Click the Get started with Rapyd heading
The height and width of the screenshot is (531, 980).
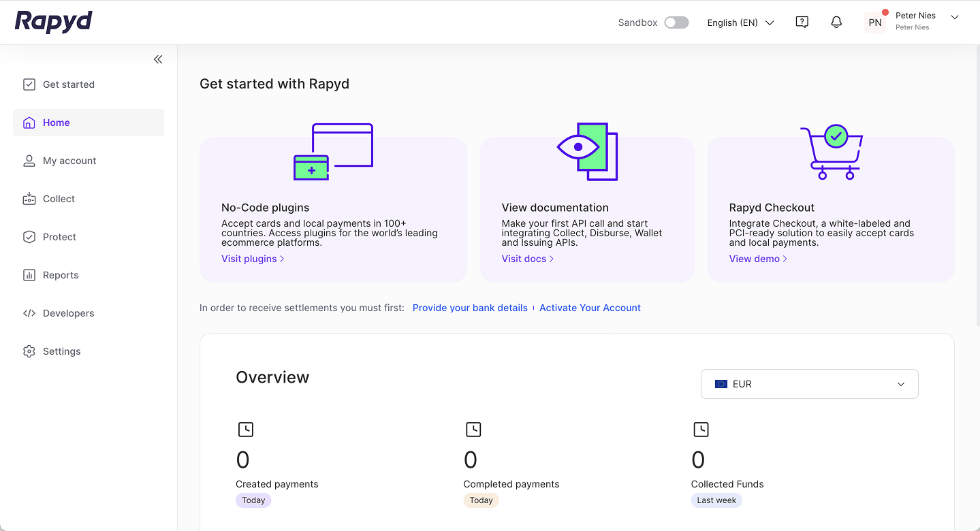click(274, 84)
